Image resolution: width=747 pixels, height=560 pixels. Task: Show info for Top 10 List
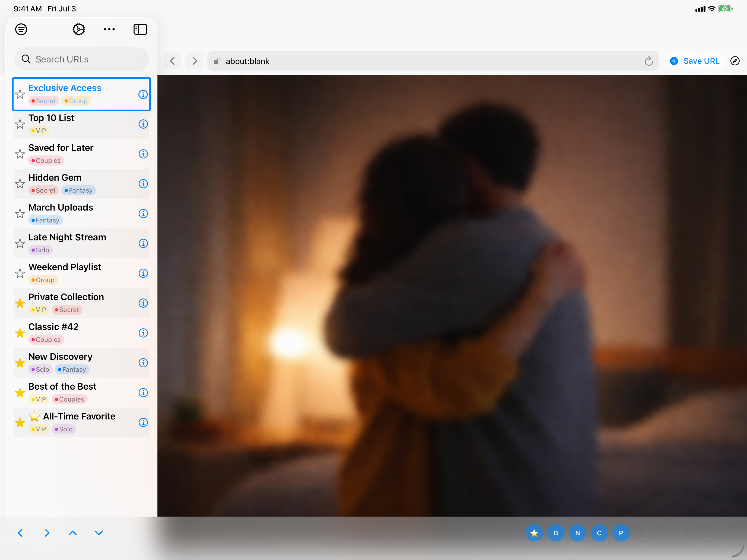[143, 124]
